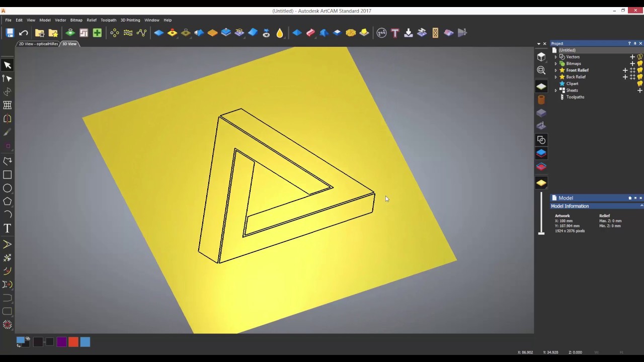Add a new bitmap layer with plus button
This screenshot has height=362, width=644.
click(632, 63)
